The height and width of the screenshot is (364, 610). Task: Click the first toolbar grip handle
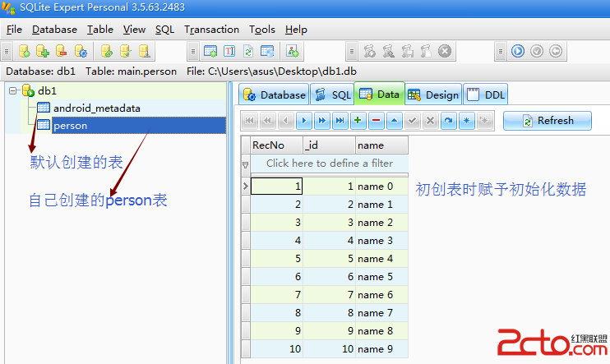pos(7,51)
